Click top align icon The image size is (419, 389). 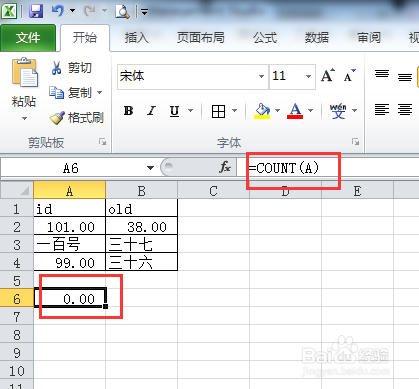(x=382, y=74)
